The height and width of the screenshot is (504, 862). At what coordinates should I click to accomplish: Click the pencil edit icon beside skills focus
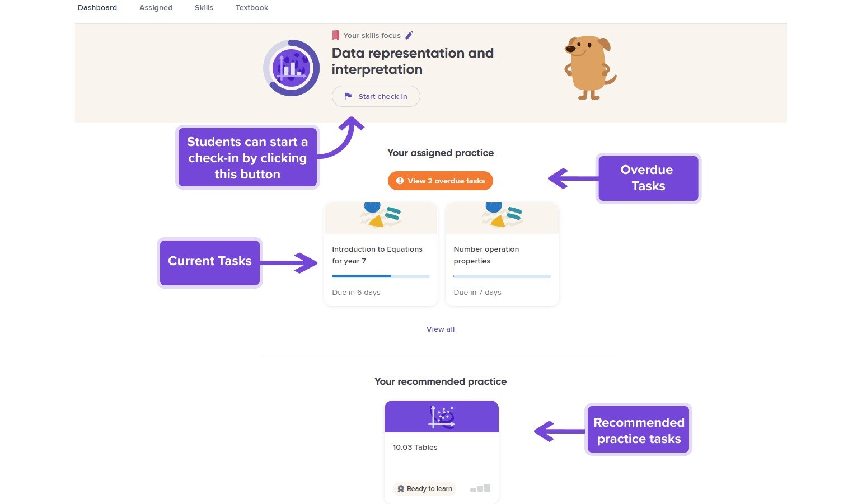pos(409,35)
